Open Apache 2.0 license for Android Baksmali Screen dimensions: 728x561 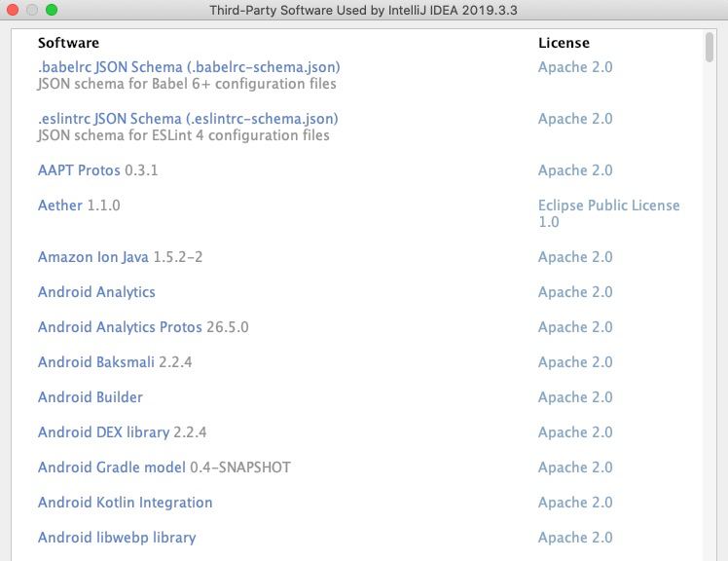[x=575, y=362]
